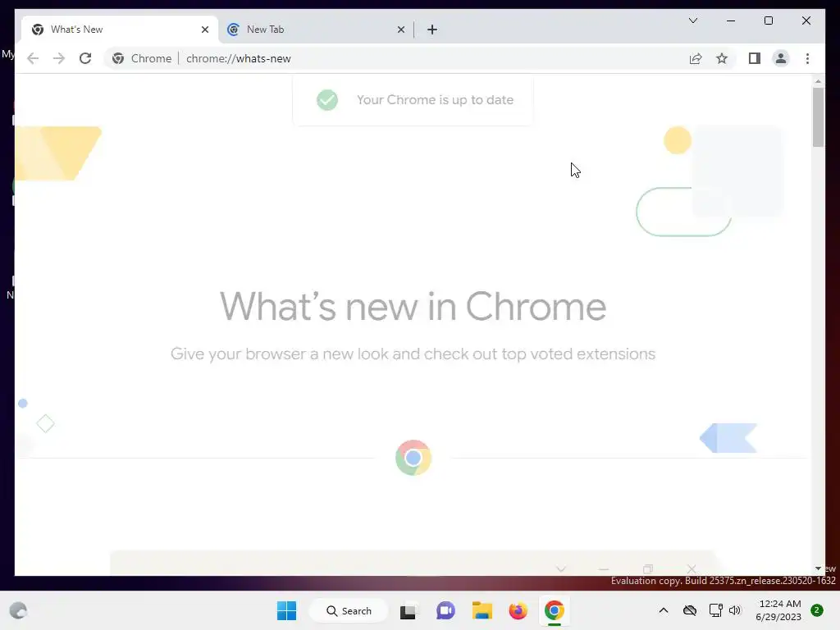Click the scrollbar up arrow
This screenshot has height=630, width=840.
point(818,81)
